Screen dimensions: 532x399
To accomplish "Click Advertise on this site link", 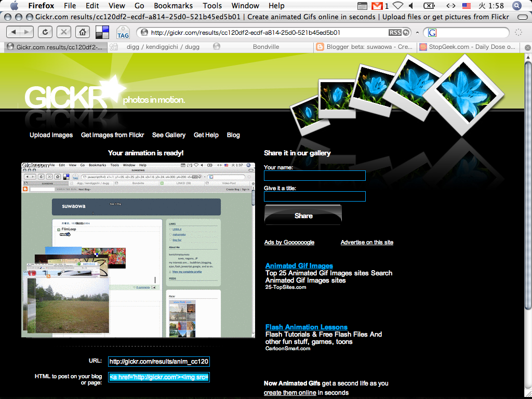I will click(367, 242).
